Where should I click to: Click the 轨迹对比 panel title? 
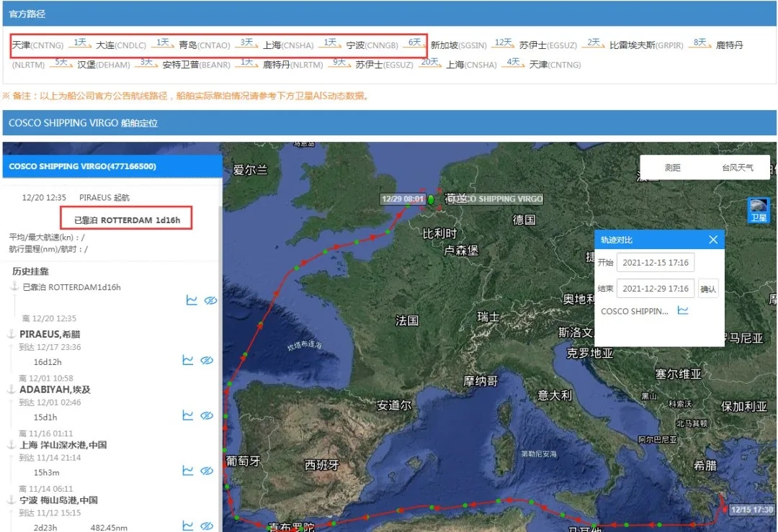pos(616,240)
